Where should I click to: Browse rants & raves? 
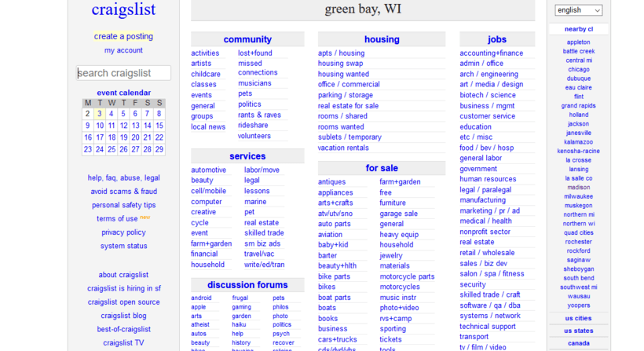point(260,115)
